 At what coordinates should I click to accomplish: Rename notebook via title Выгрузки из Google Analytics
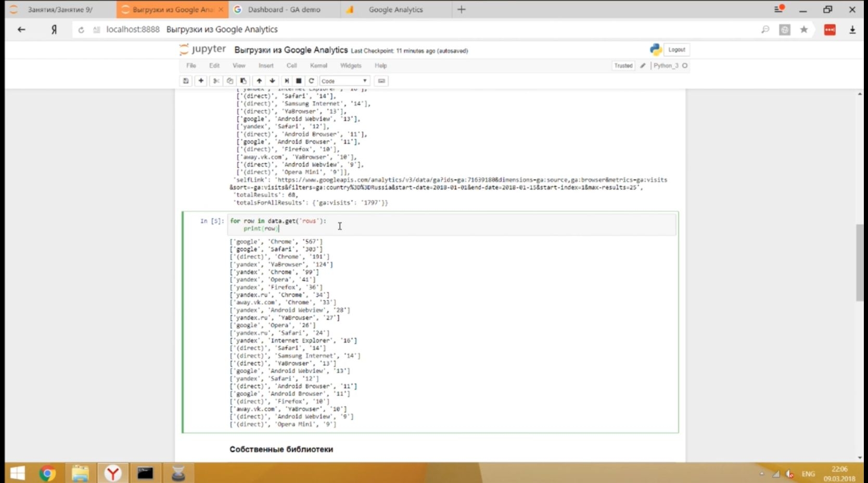291,50
